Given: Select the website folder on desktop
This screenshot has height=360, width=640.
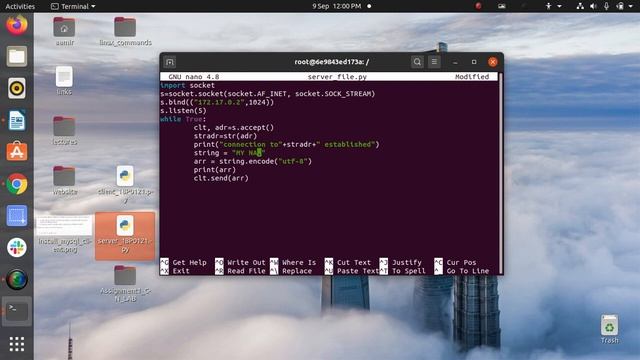Looking at the screenshot, I should coord(64,180).
